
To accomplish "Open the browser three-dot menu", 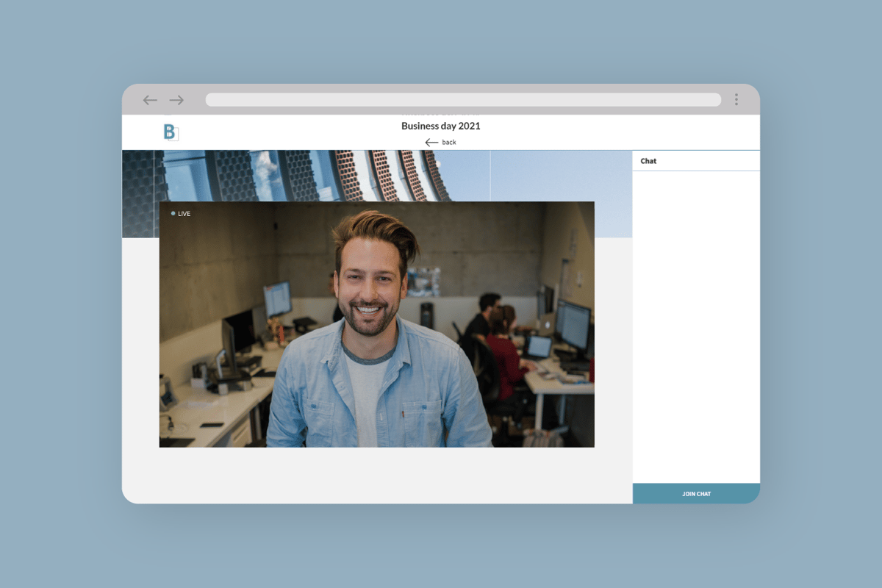I will pyautogui.click(x=736, y=99).
